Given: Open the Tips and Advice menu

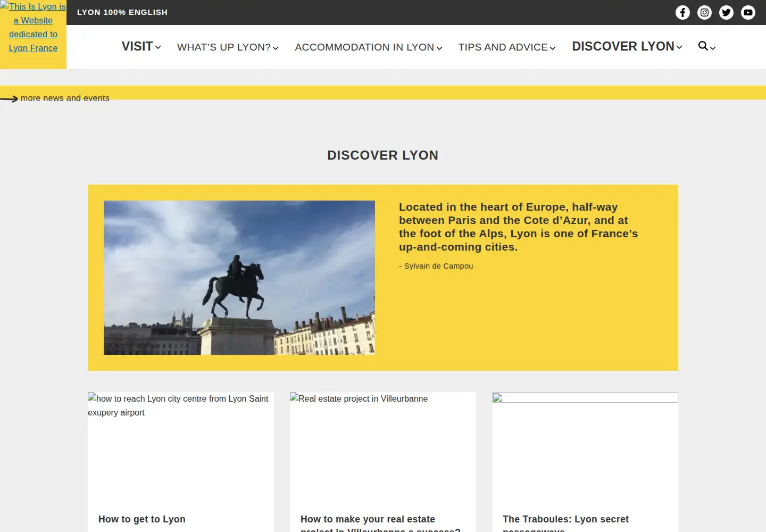Looking at the screenshot, I should click(x=503, y=47).
